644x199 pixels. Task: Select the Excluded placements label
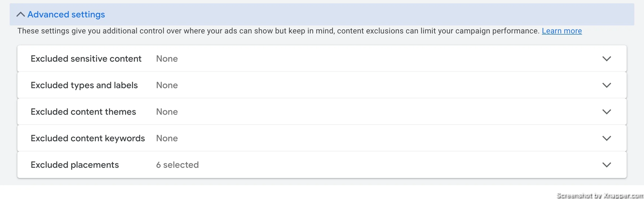[x=75, y=165]
